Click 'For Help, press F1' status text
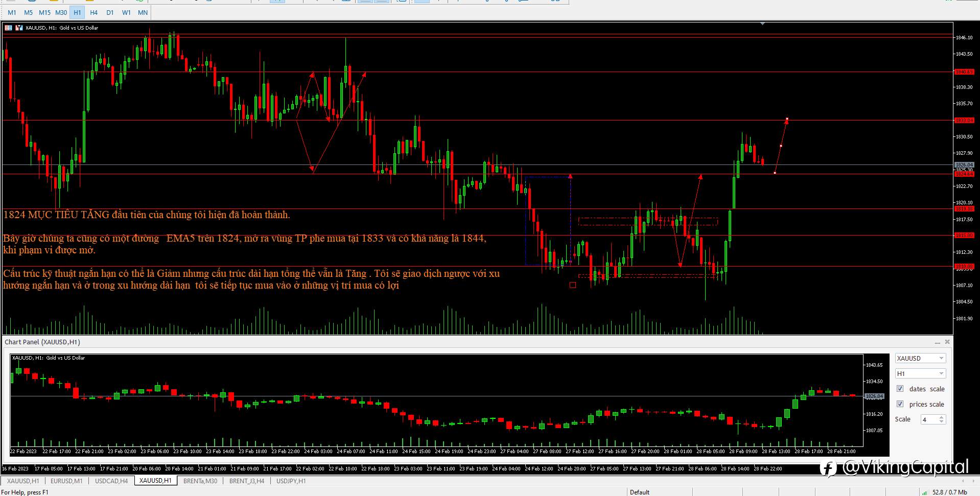This screenshot has width=980, height=496. (x=25, y=492)
